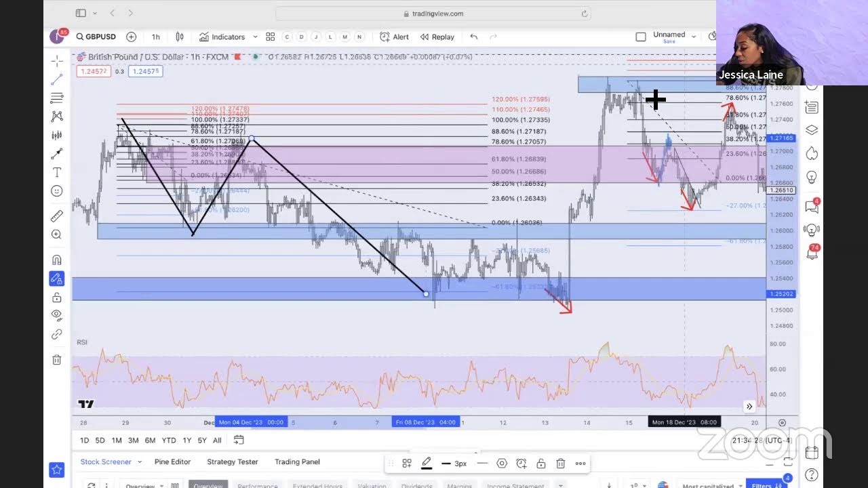Open the chat panel with notifications
This screenshot has height=488, width=868.
tap(812, 206)
